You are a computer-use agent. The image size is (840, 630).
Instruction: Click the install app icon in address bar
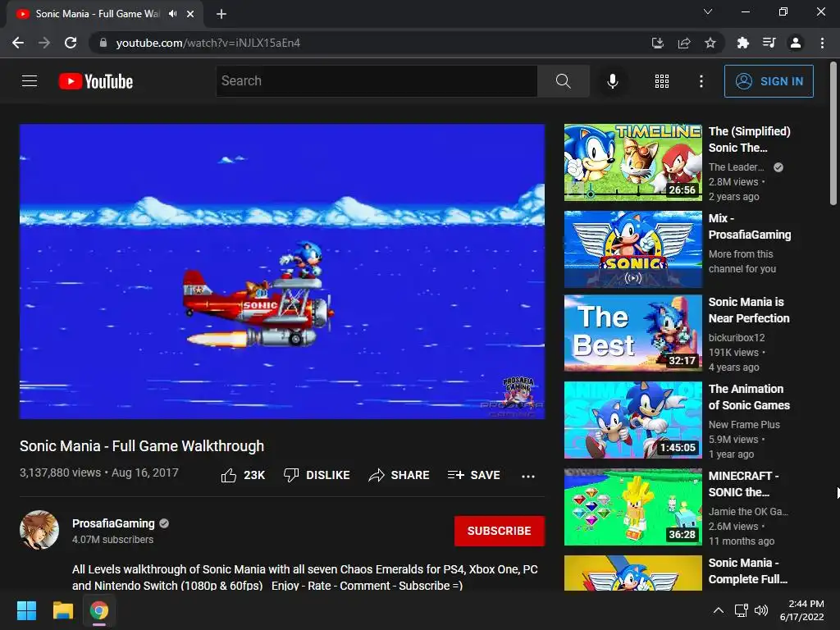[x=657, y=43]
